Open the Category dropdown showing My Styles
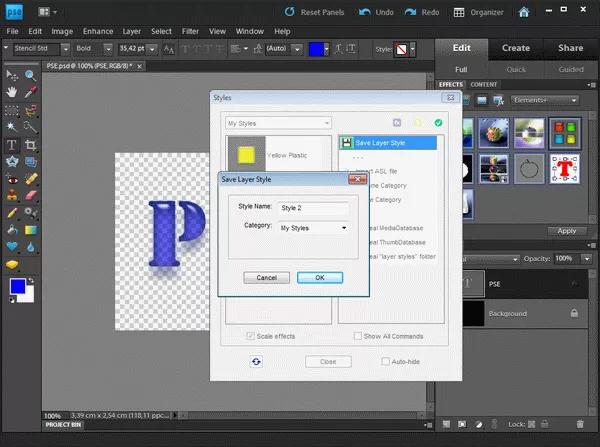Viewport: 600px width, 447px height. [x=313, y=228]
